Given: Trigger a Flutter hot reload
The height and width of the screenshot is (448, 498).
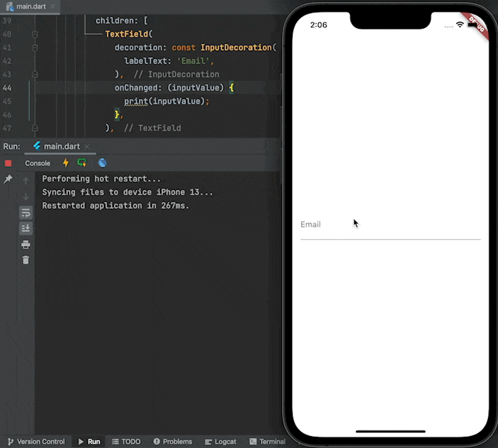Looking at the screenshot, I should [x=65, y=163].
